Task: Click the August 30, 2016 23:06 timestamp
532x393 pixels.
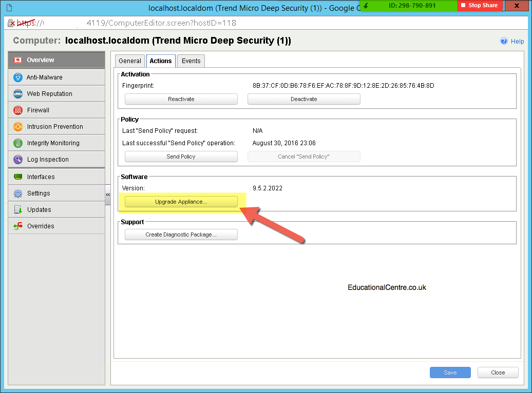Action: coord(284,143)
